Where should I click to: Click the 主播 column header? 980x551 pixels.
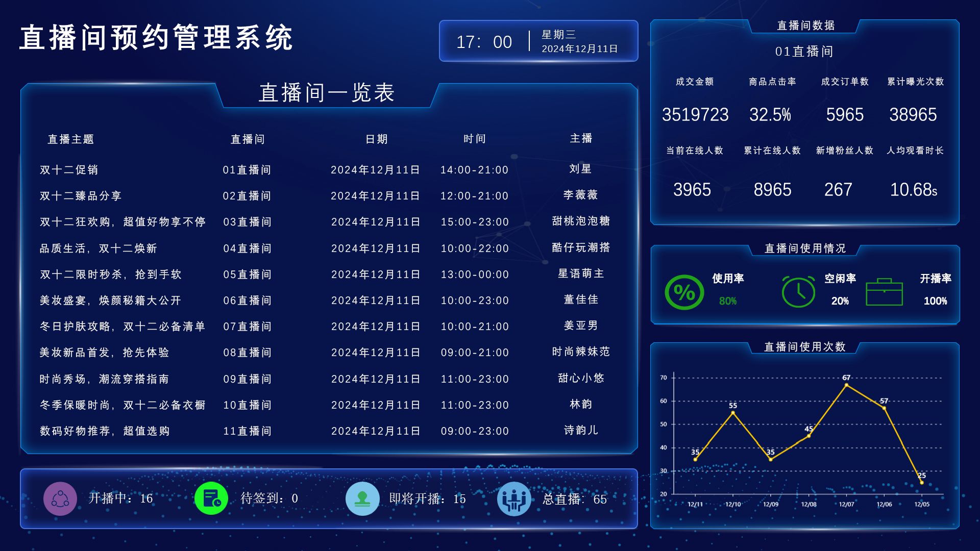click(581, 138)
